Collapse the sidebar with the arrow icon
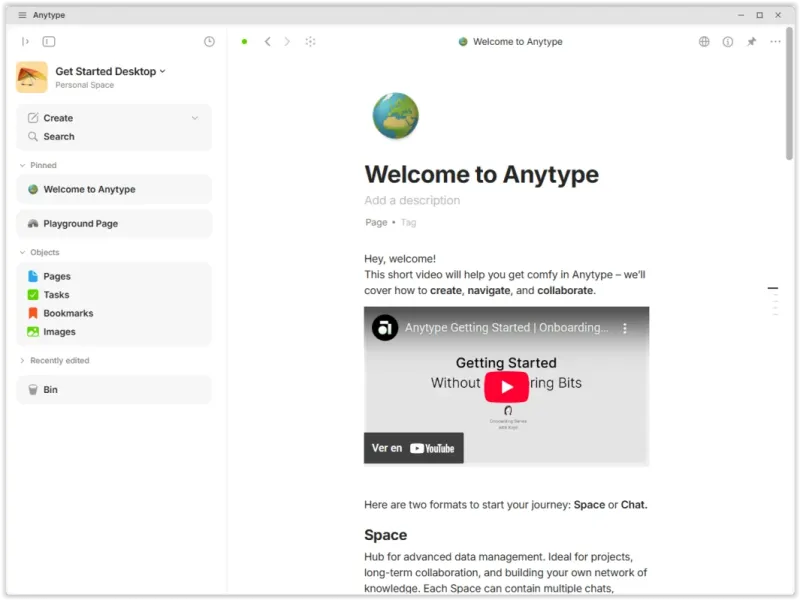The height and width of the screenshot is (600, 800). [x=25, y=41]
